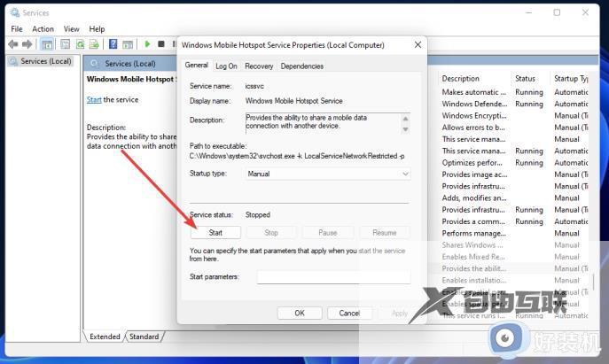The height and width of the screenshot is (364, 609).
Task: Select the 'Enables Mixed Re...' service row
Action: (x=514, y=257)
